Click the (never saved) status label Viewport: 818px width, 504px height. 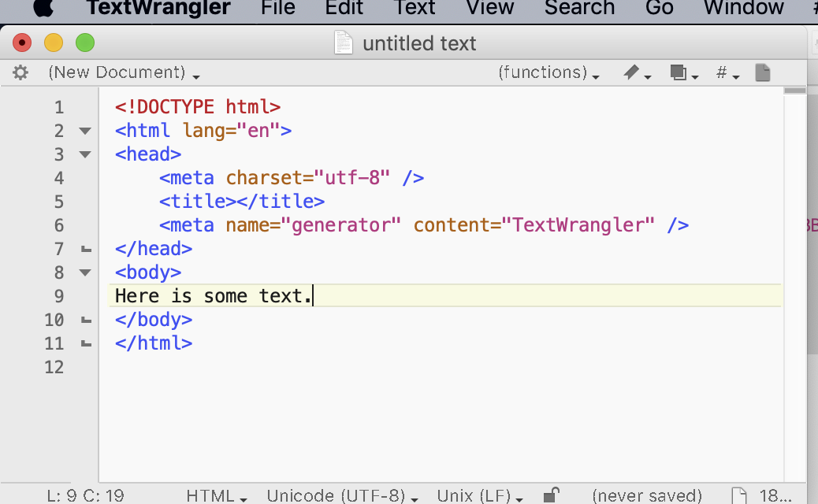click(x=646, y=495)
